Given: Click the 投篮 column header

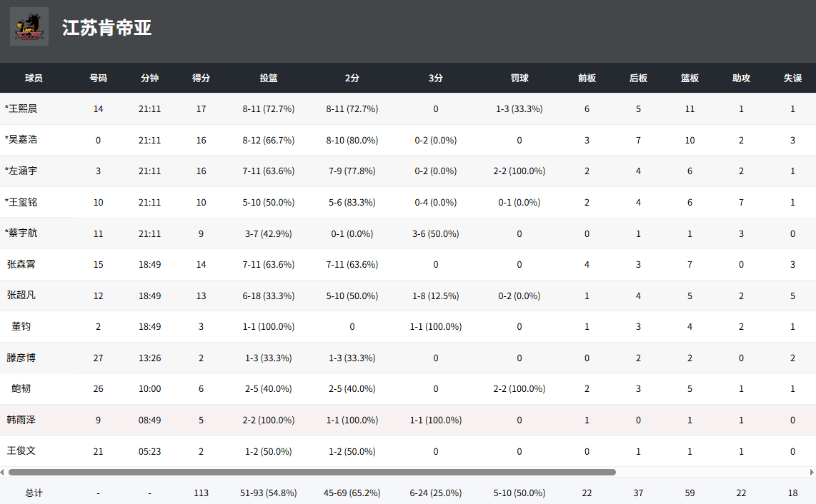Looking at the screenshot, I should tap(269, 78).
